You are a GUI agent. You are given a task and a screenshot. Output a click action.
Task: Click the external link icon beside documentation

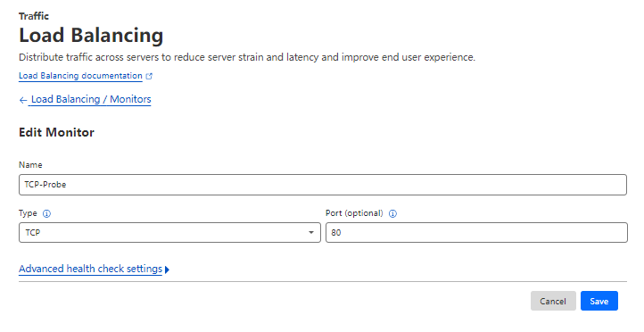click(x=149, y=76)
